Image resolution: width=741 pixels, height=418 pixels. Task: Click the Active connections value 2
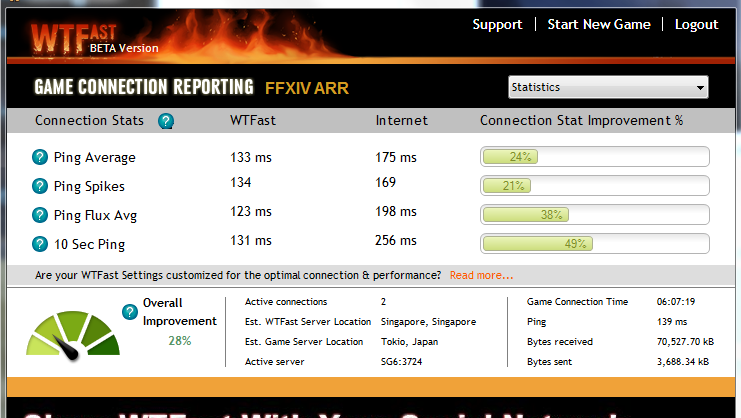coord(383,301)
